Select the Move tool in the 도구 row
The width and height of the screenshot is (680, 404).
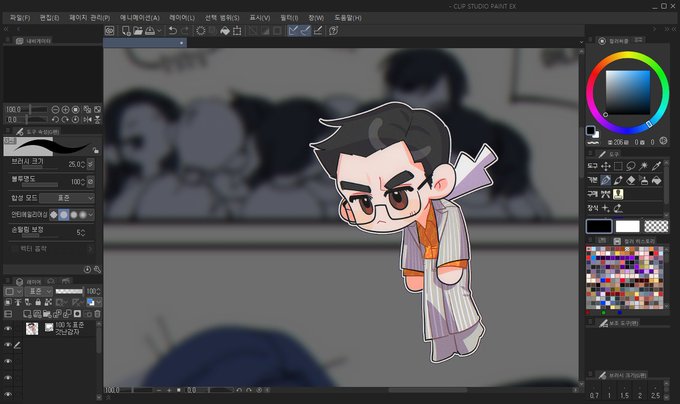[x=606, y=166]
